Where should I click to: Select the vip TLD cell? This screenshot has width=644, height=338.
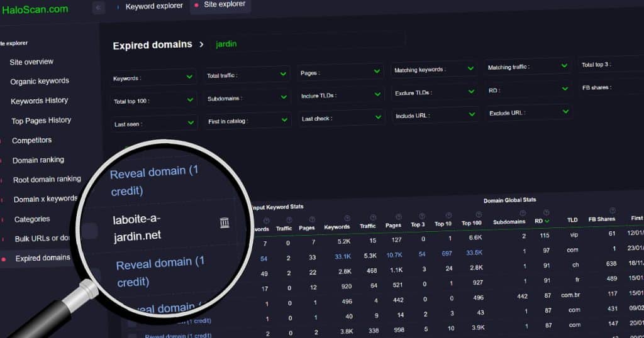tap(574, 234)
